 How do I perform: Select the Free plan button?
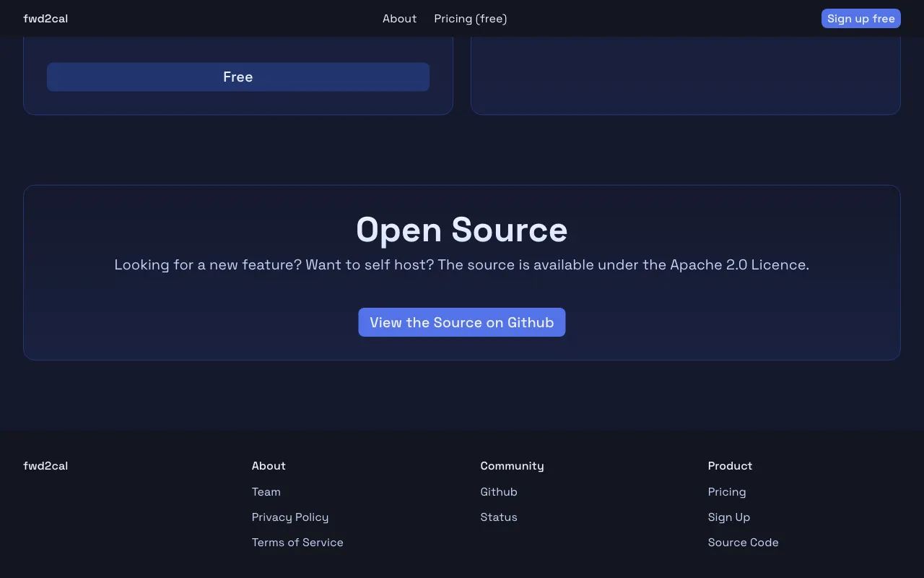(238, 77)
